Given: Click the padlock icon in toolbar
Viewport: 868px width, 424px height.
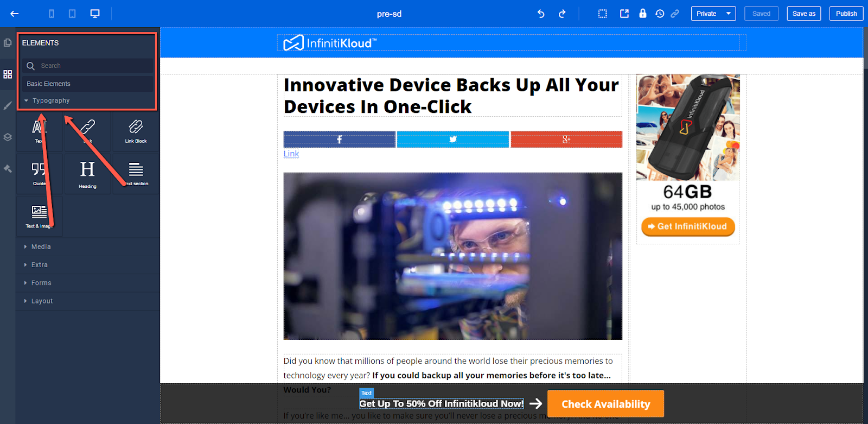Looking at the screenshot, I should pos(643,13).
